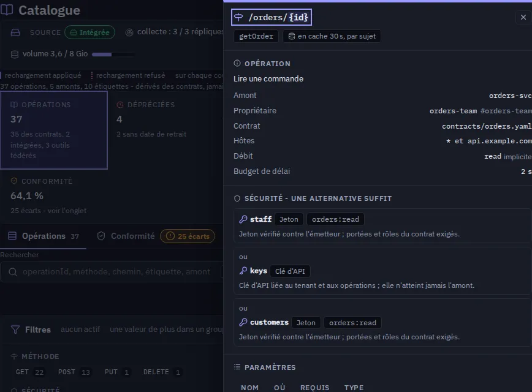The width and height of the screenshot is (532, 392).
Task: Click the volume 3,6 / 8 Gio bar
Action: (x=113, y=55)
